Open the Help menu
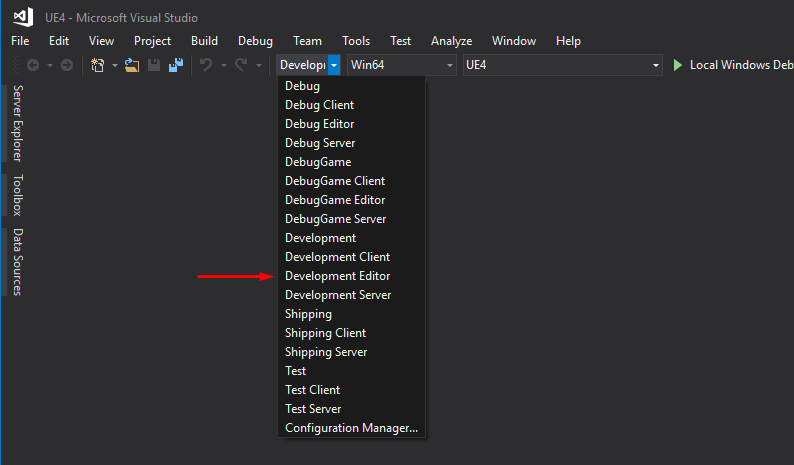Viewport: 794px width, 465px height. [568, 41]
